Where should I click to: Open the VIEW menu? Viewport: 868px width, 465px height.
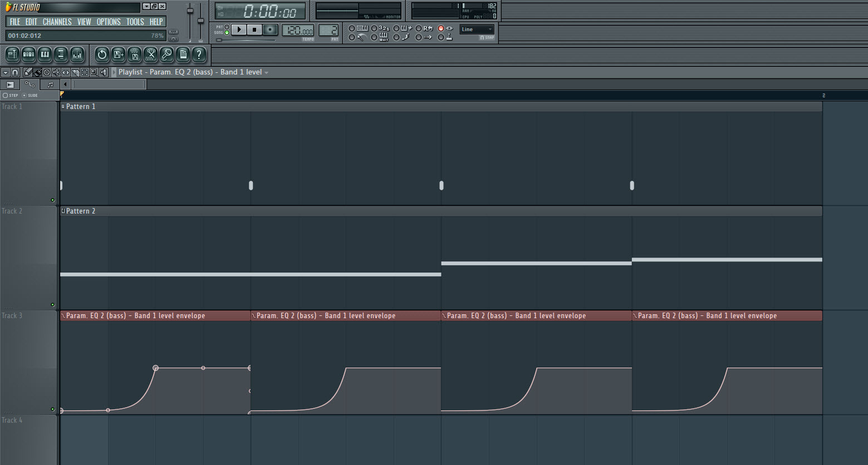(84, 22)
